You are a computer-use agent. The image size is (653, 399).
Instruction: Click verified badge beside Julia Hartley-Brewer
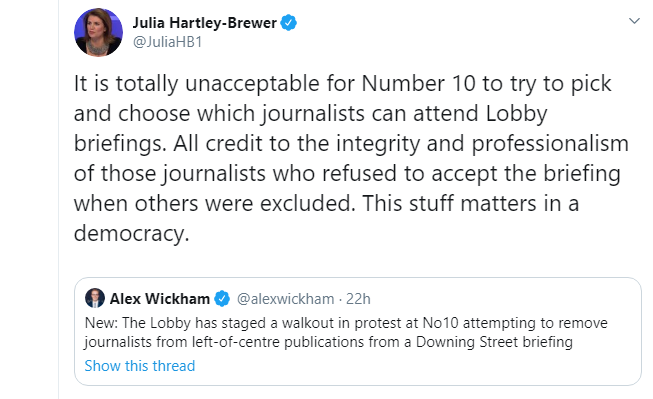[x=289, y=22]
